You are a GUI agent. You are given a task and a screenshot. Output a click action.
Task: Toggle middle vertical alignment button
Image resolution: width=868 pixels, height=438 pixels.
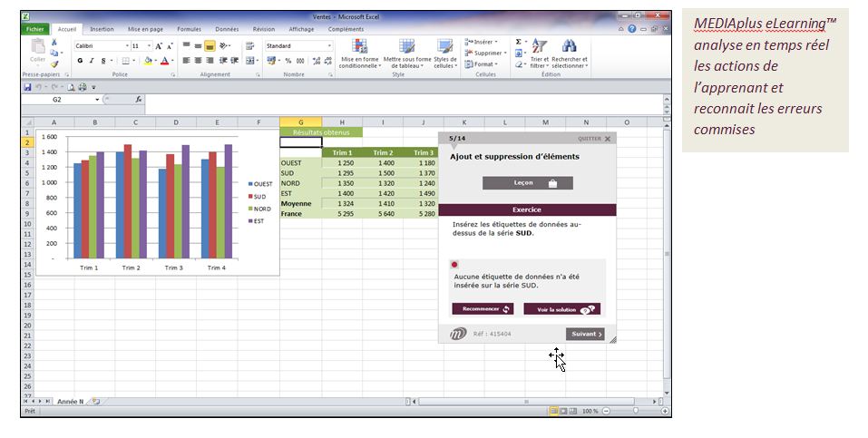point(198,46)
